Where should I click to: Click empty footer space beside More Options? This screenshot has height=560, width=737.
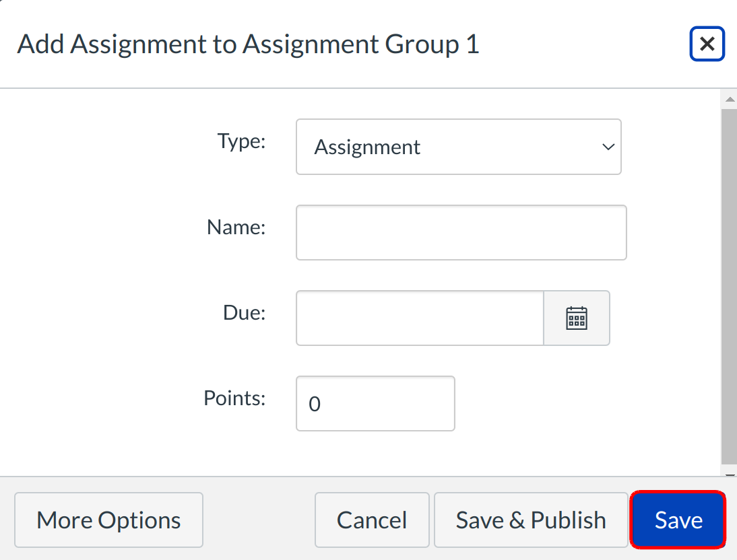pos(259,520)
